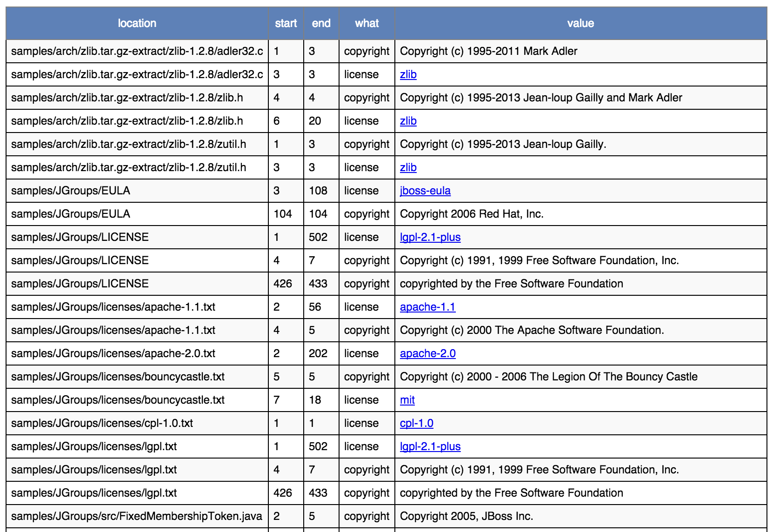This screenshot has height=532, width=773.
Task: Click the what column header
Action: click(367, 23)
